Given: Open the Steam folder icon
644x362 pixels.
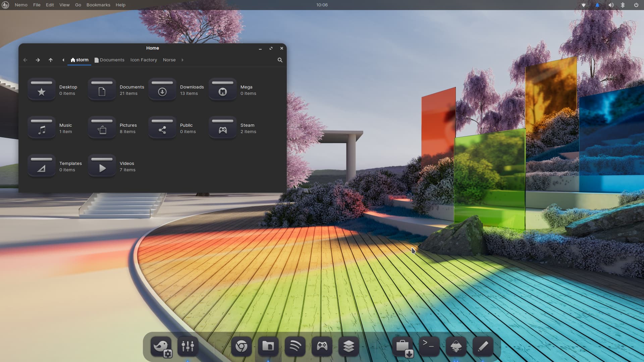Looking at the screenshot, I should pyautogui.click(x=222, y=128).
